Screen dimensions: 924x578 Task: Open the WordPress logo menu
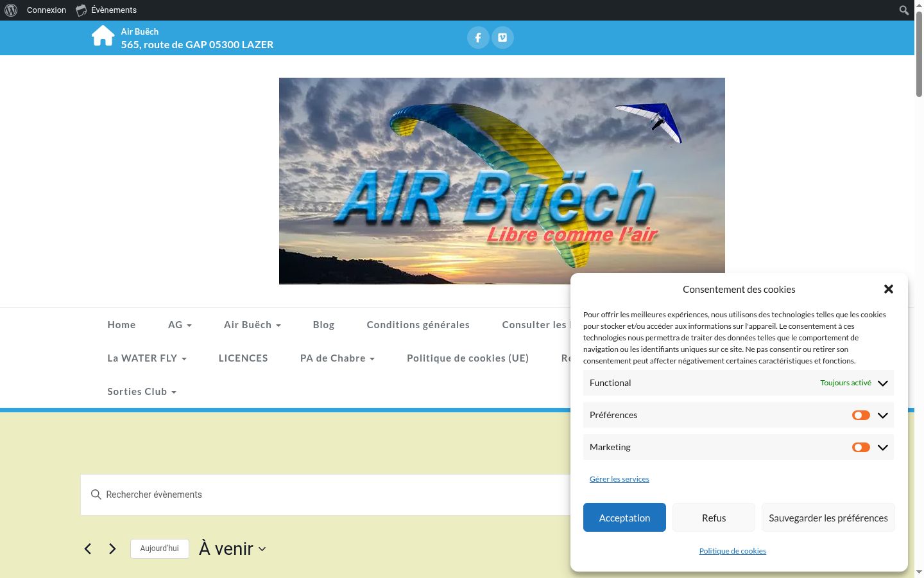click(x=11, y=10)
